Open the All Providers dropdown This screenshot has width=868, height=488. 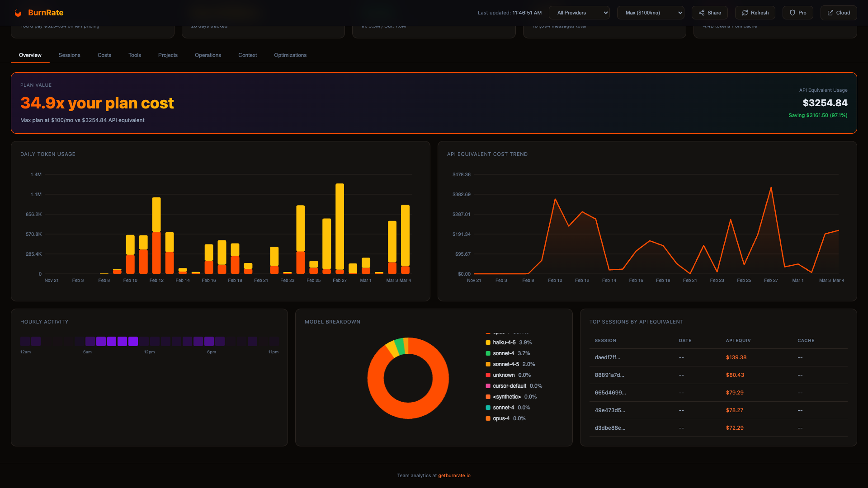point(579,13)
